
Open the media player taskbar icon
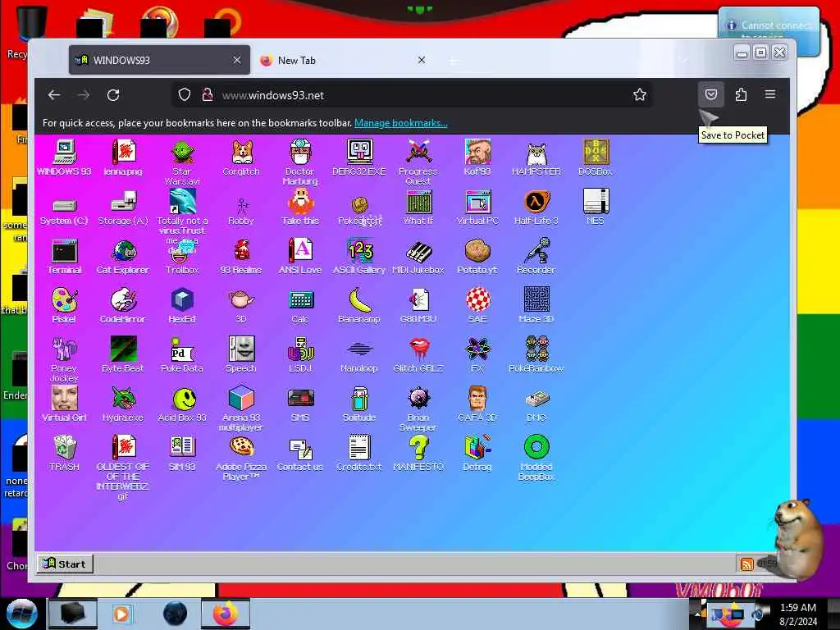click(122, 614)
